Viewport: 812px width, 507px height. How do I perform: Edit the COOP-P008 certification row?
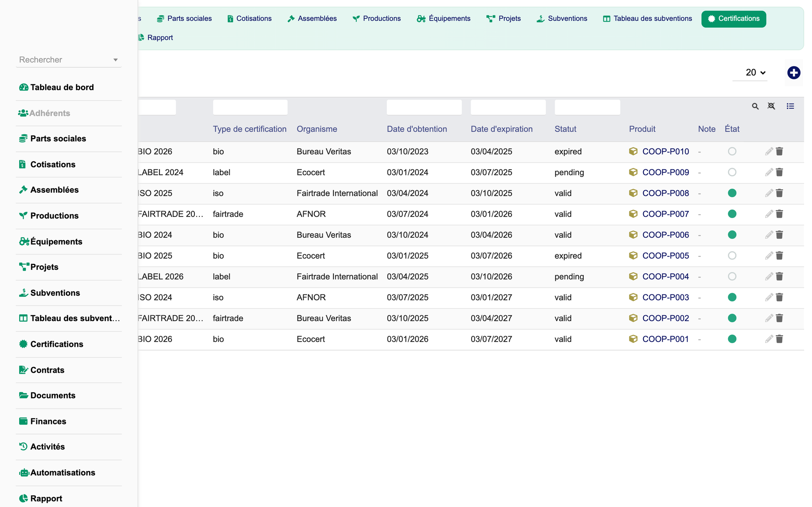(769, 193)
